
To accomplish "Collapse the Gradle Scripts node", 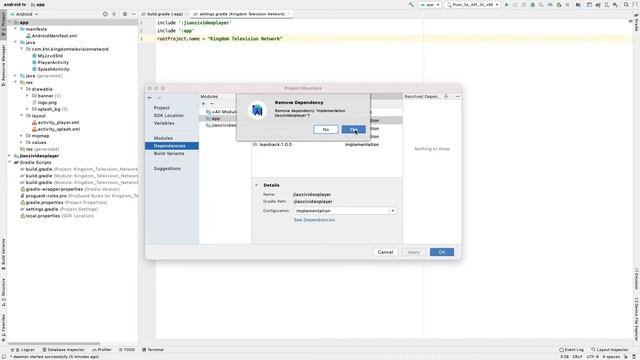I will coord(10,162).
